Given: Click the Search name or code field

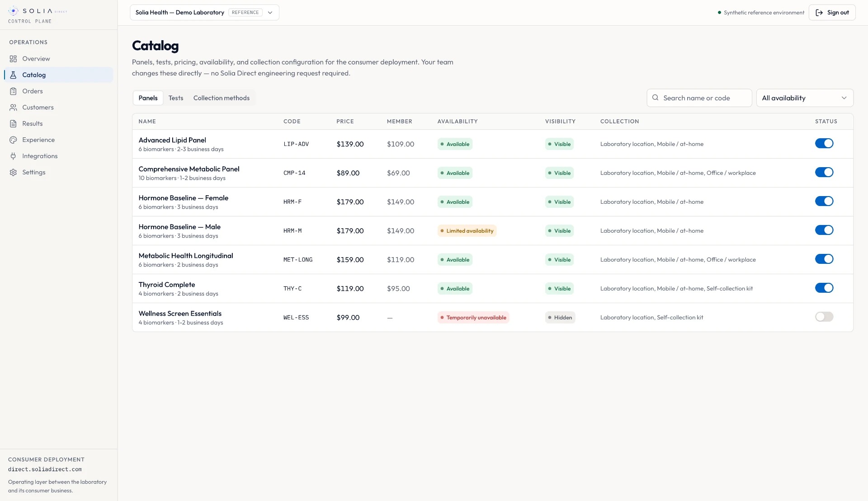Looking at the screenshot, I should pyautogui.click(x=699, y=98).
